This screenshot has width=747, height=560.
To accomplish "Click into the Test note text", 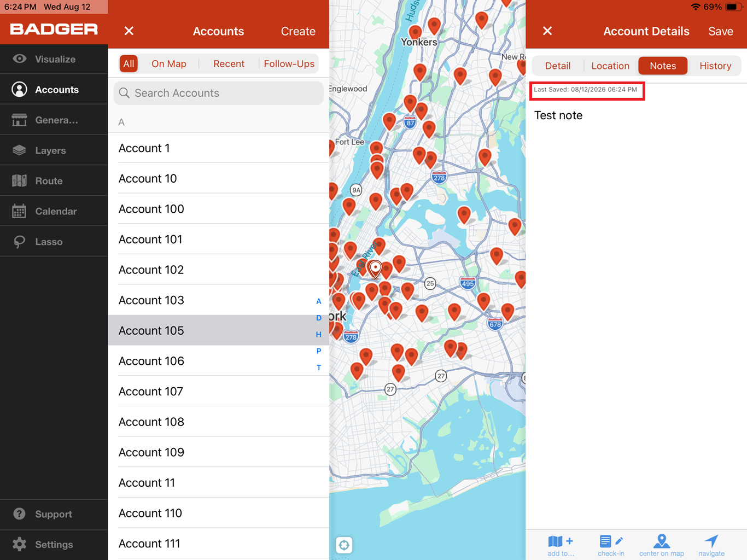I will 558,115.
